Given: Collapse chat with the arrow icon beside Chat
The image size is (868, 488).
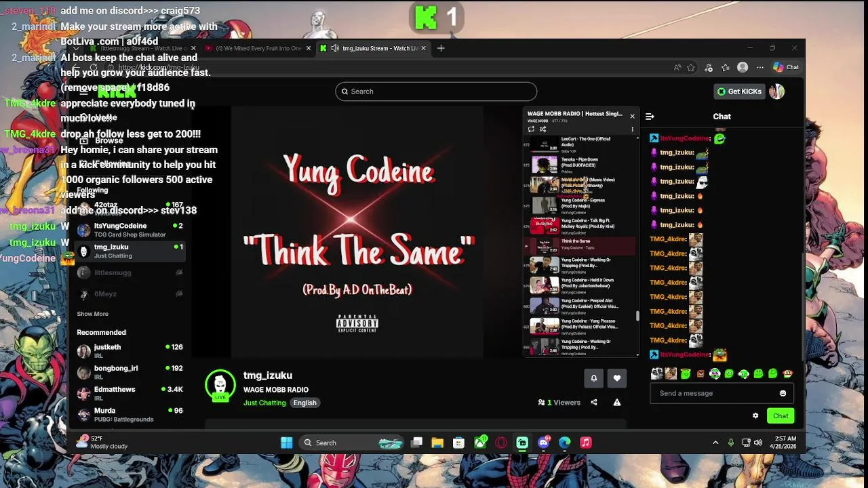Looking at the screenshot, I should point(650,117).
